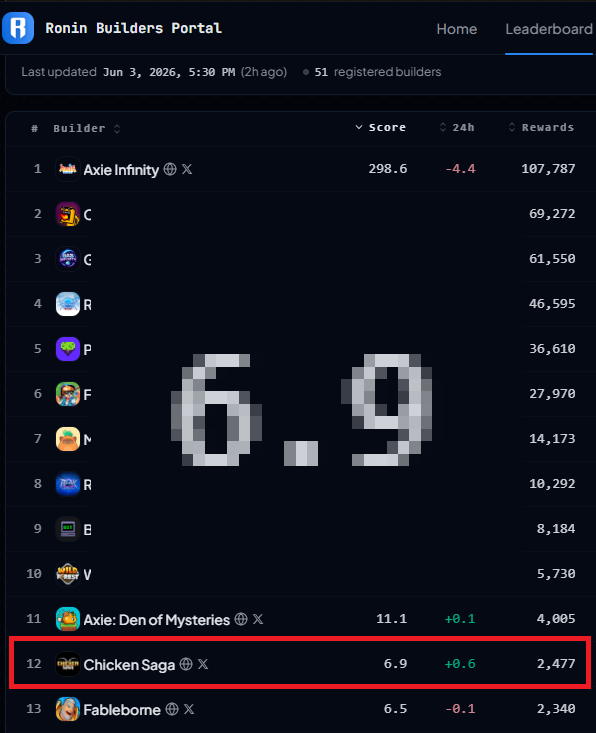This screenshot has height=733, width=596.
Task: Open the Fableborne builder link
Action: pos(122,710)
